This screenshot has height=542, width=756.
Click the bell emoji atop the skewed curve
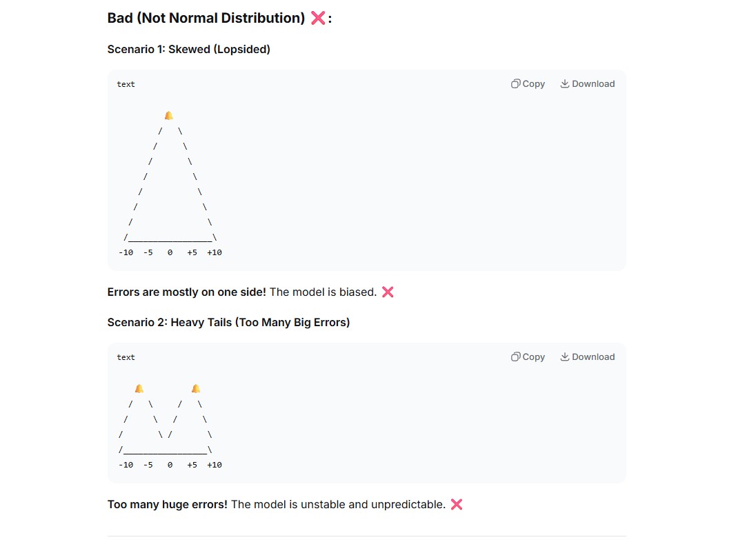(x=169, y=115)
